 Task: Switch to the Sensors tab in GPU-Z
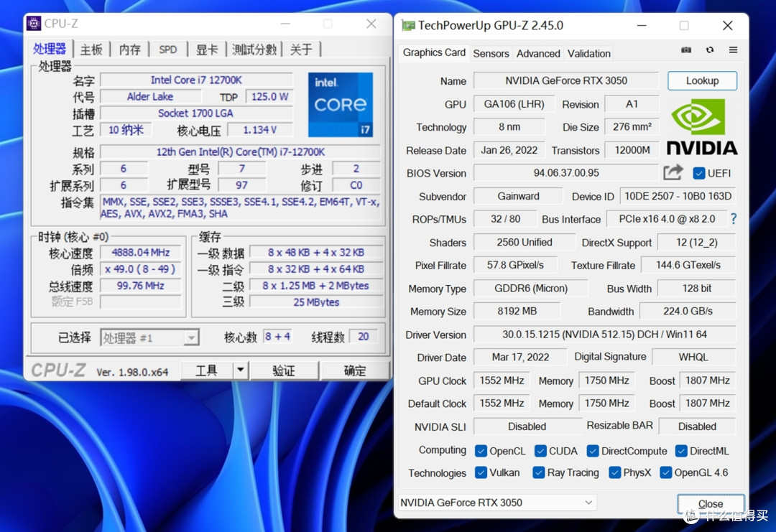coord(491,53)
